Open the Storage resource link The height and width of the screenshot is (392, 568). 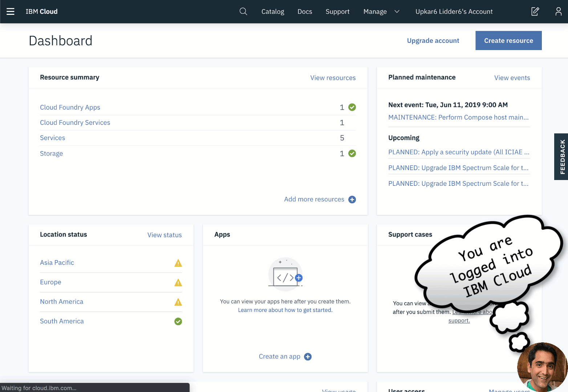click(x=52, y=154)
